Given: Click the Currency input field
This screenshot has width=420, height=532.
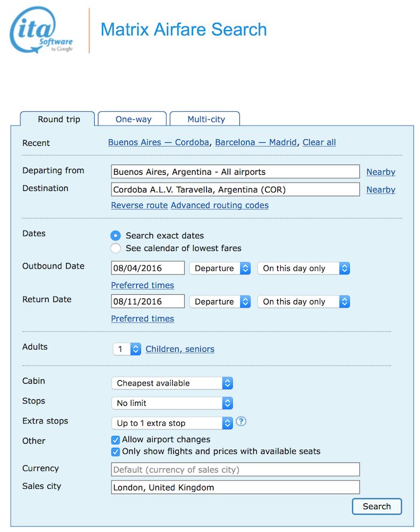Looking at the screenshot, I should point(235,470).
